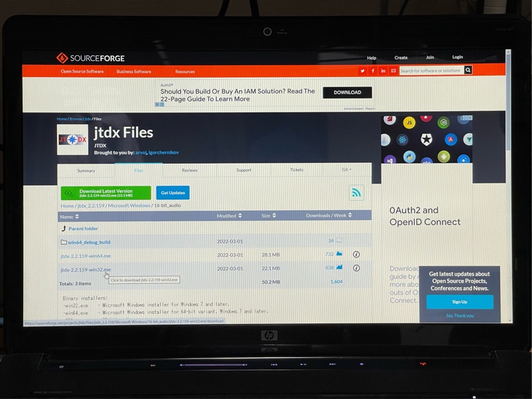Click the JTDX project logo thumbnail
The width and height of the screenshot is (532, 399).
coord(72,140)
